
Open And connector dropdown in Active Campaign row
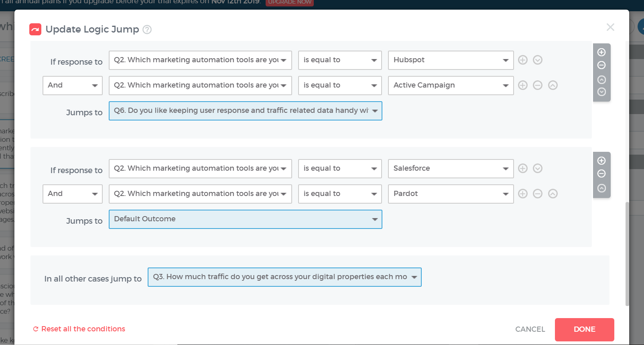73,86
